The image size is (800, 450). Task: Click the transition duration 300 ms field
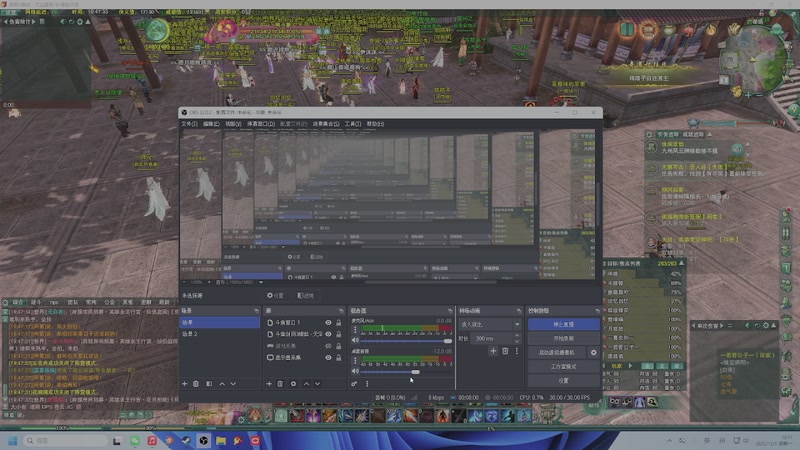[x=492, y=338]
